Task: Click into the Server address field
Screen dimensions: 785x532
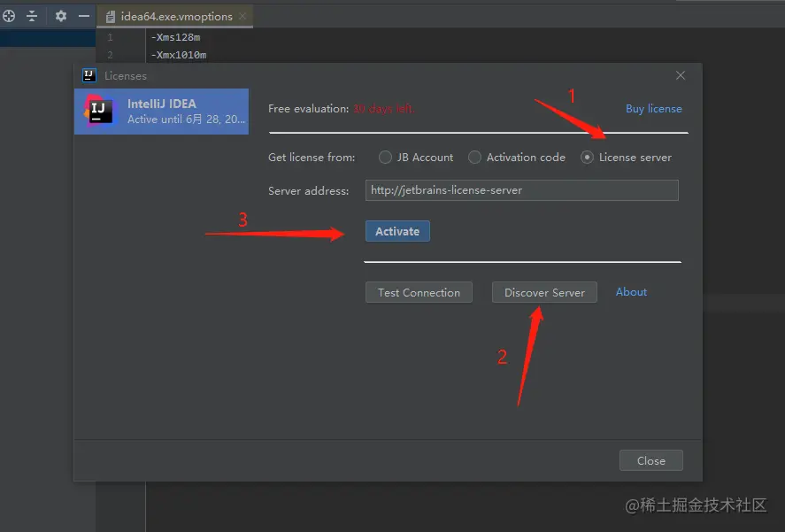Action: [521, 190]
